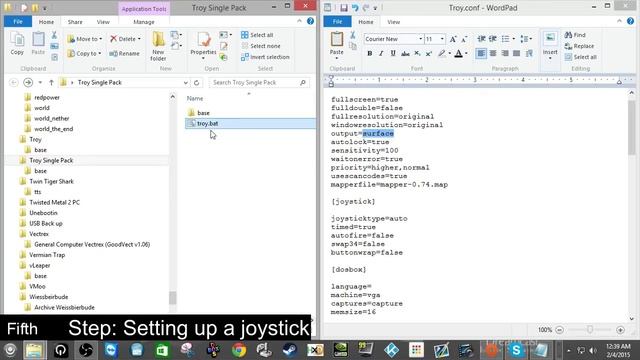Zoom out in WordPad status bar

click(560, 330)
